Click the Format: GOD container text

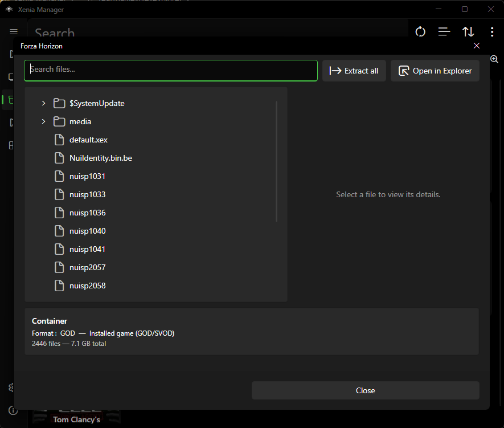point(103,333)
